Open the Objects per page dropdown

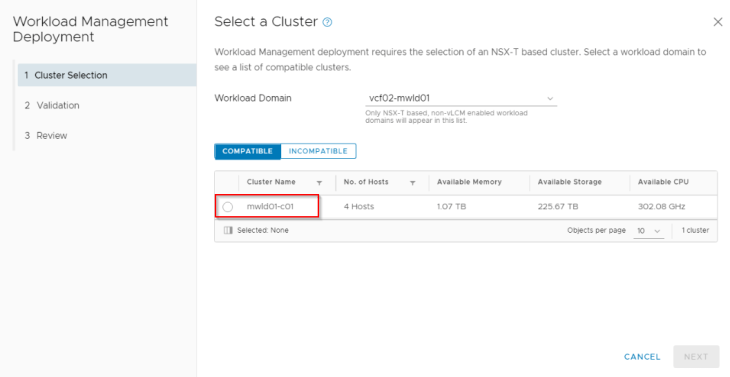pyautogui.click(x=649, y=231)
